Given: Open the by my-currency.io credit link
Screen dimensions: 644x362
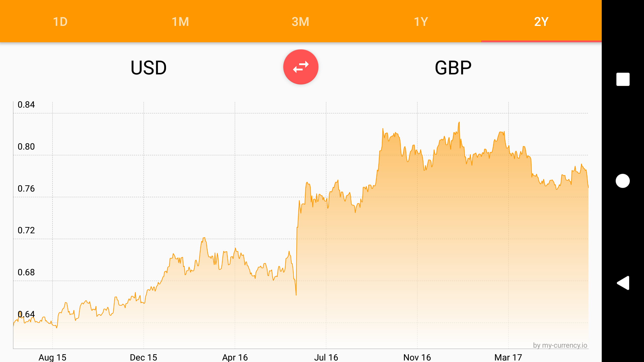Looking at the screenshot, I should tap(560, 345).
